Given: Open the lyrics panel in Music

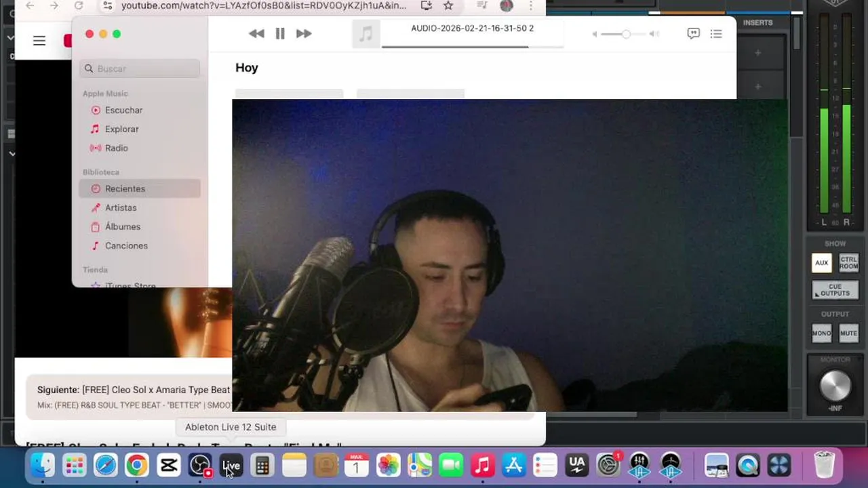Looking at the screenshot, I should (693, 33).
